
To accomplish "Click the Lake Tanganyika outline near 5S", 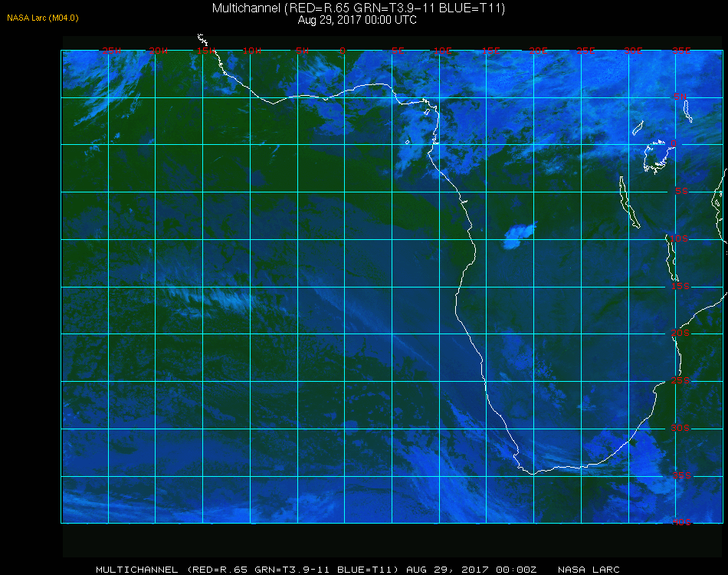I will 630,202.
